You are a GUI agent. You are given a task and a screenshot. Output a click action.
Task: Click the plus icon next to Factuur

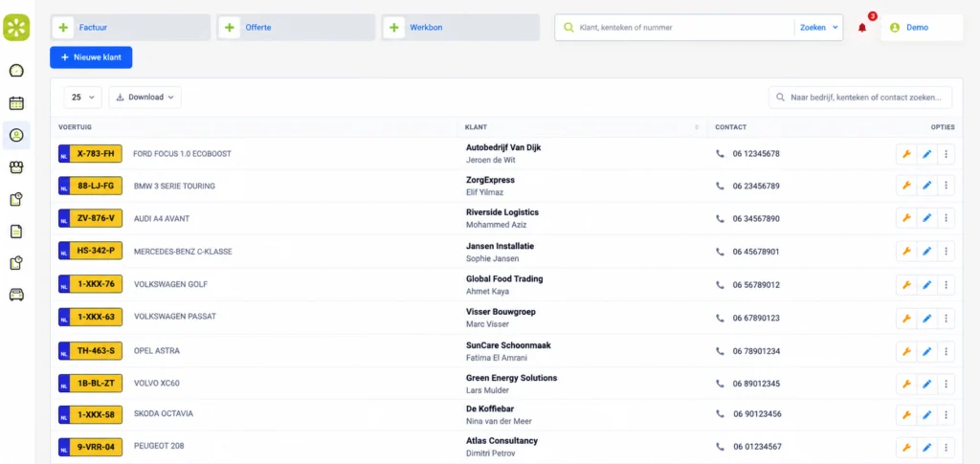[63, 28]
